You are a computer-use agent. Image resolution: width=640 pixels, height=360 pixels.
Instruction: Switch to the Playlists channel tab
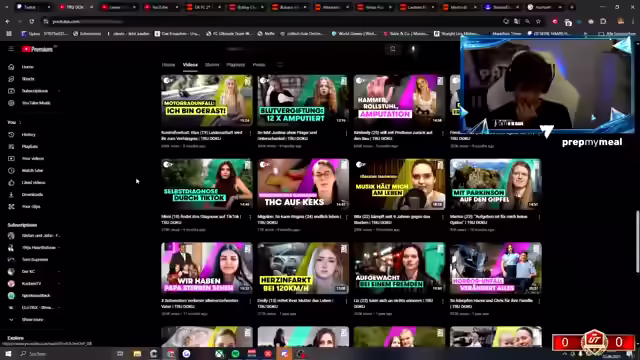tap(236, 65)
